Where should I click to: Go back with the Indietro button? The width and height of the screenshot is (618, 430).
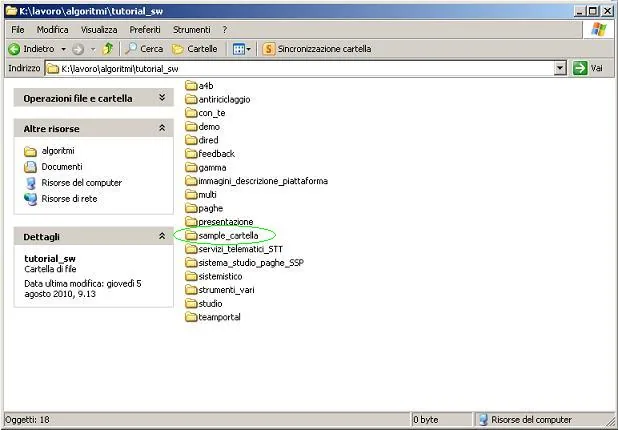(32, 49)
